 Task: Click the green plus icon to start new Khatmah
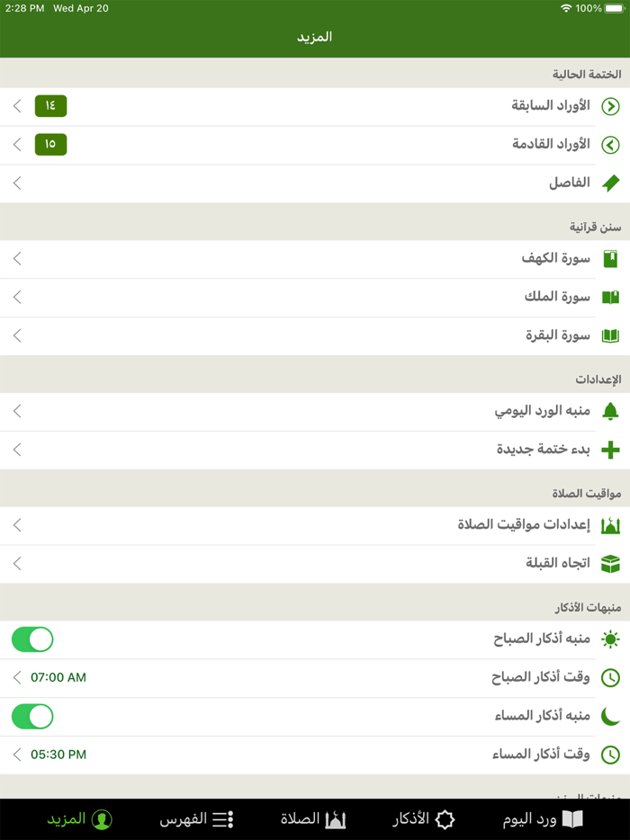613,450
